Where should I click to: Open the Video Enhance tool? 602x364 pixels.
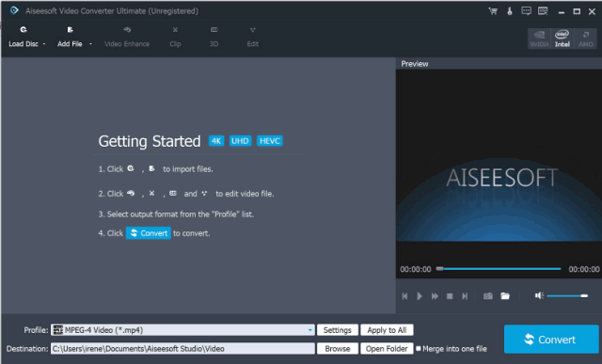127,37
